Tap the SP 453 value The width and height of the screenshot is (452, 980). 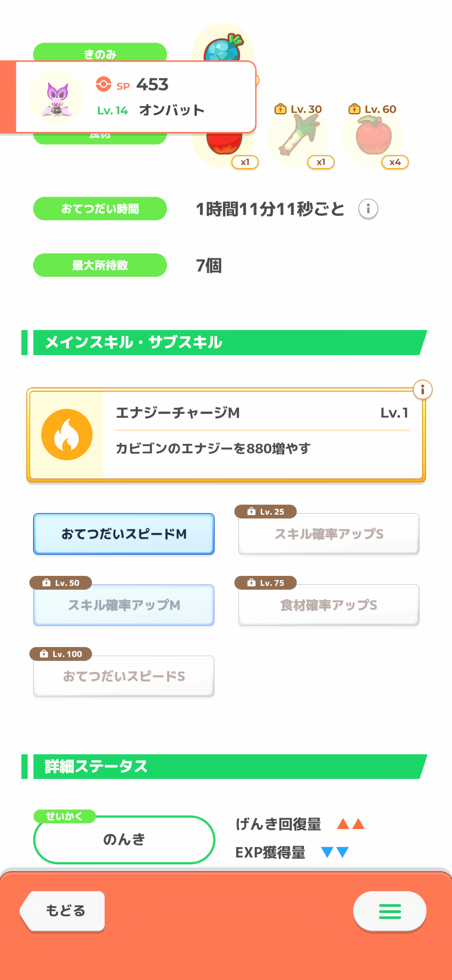point(152,85)
